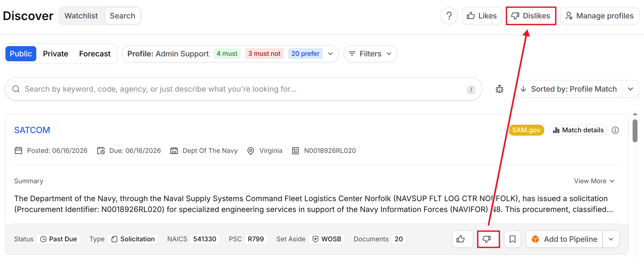The width and height of the screenshot is (644, 257).
Task: Click the info icon beside Match details
Action: point(615,130)
